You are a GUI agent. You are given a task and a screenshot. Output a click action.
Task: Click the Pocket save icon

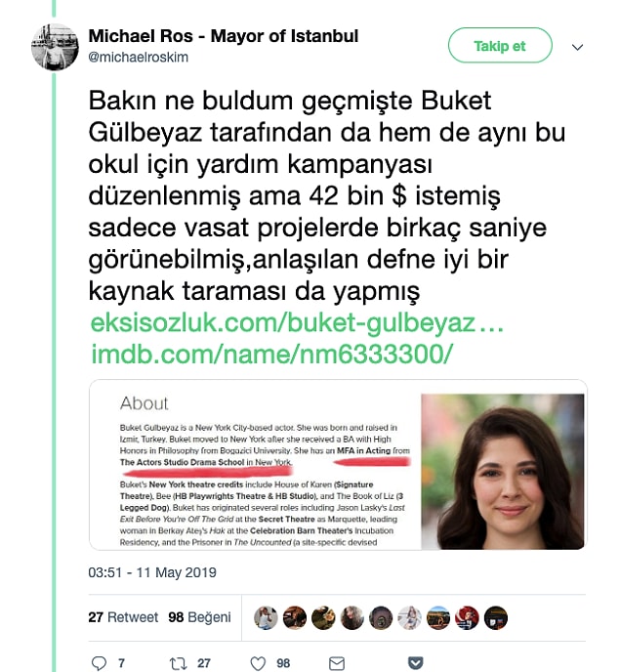coord(415,663)
